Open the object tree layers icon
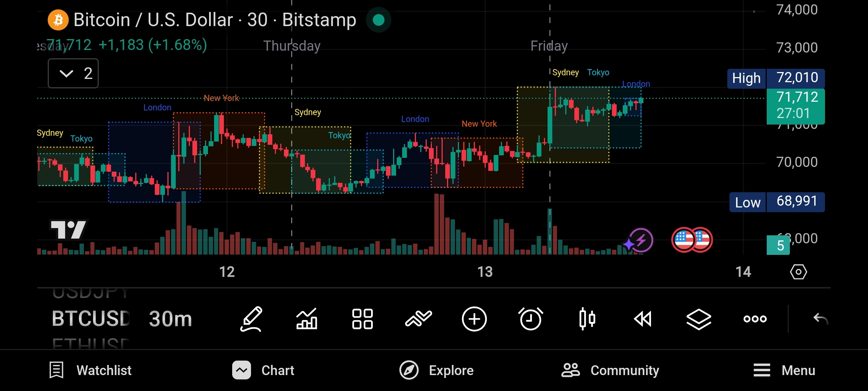 (x=699, y=319)
